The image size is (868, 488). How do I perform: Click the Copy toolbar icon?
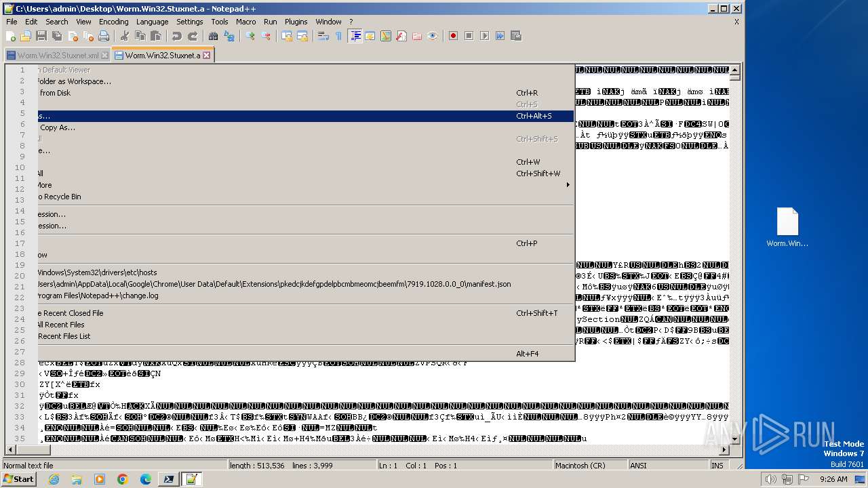coord(140,36)
